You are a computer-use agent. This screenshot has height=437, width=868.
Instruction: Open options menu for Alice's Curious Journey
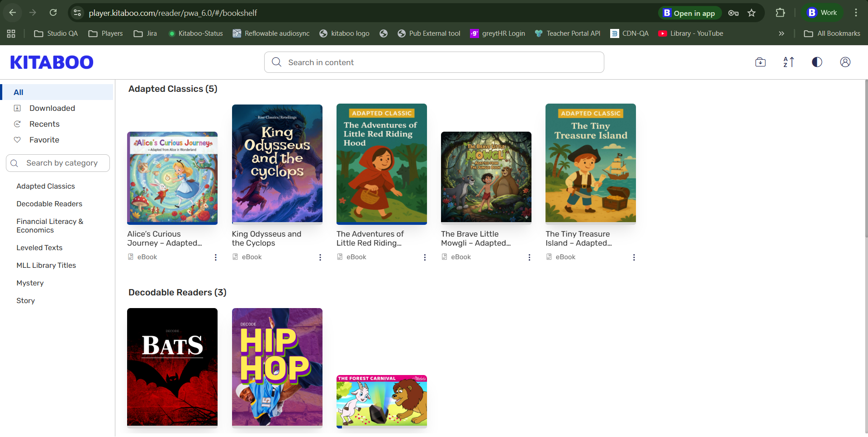(215, 257)
